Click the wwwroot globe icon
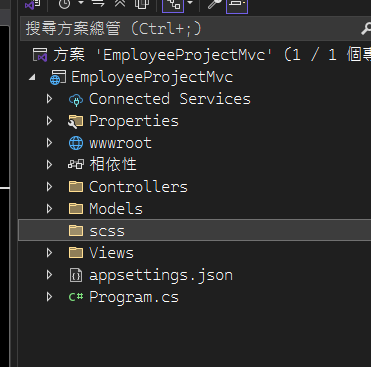The height and width of the screenshot is (367, 371). (76, 143)
